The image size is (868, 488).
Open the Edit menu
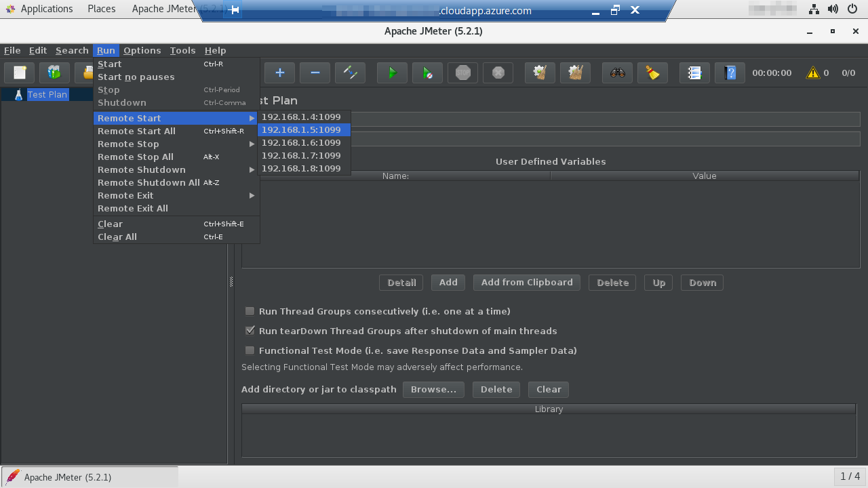(x=38, y=50)
